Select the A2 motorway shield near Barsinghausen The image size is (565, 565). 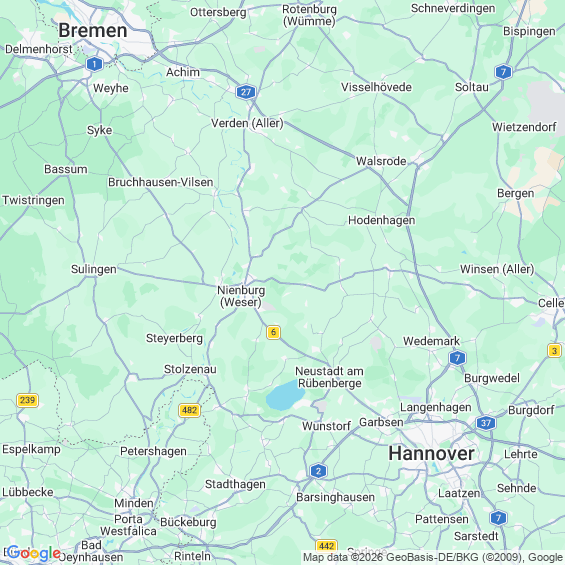(x=318, y=471)
